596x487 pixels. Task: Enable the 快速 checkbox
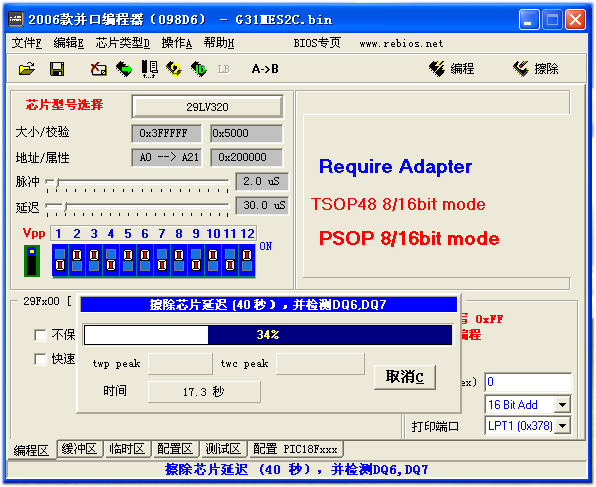point(40,359)
